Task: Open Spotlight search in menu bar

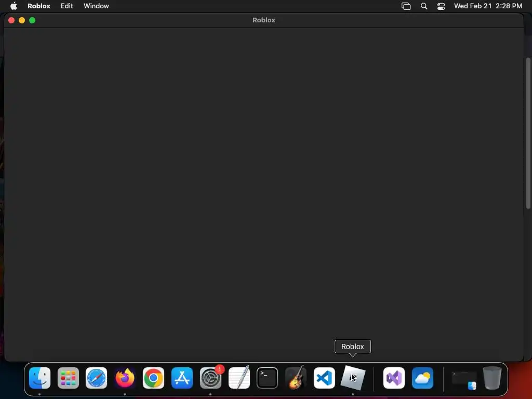Action: 424,6
